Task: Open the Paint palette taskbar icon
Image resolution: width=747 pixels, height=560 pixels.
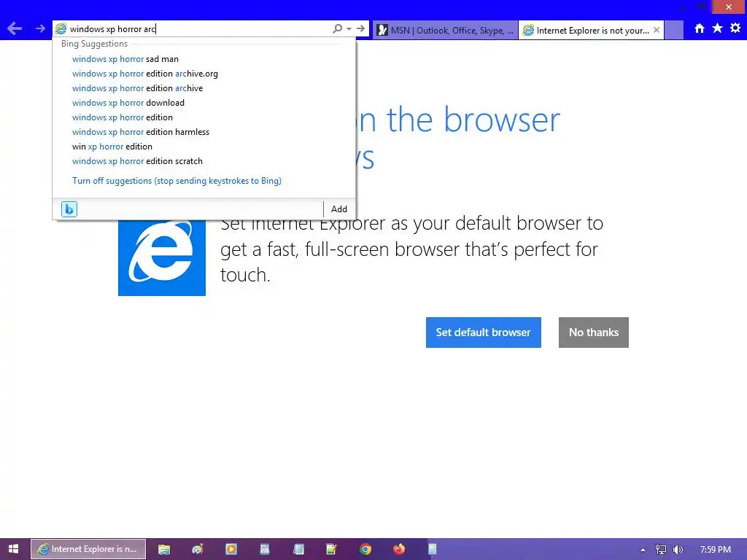Action: pos(197,549)
